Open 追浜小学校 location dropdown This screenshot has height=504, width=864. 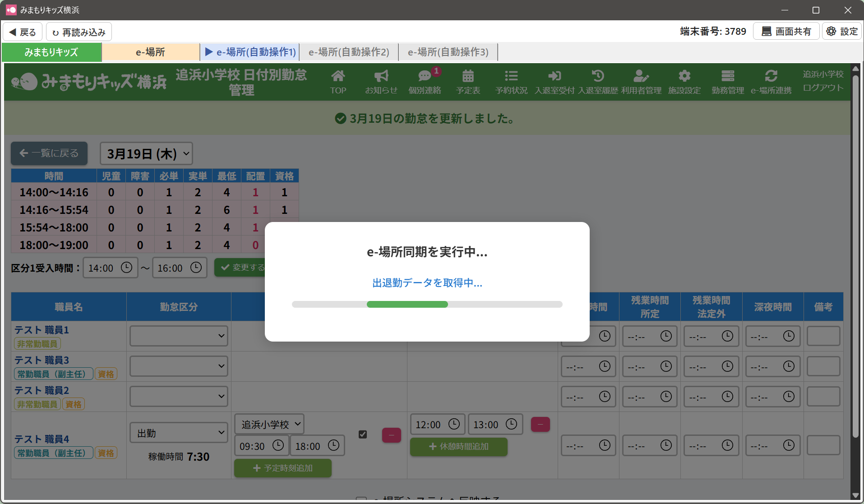coord(269,425)
